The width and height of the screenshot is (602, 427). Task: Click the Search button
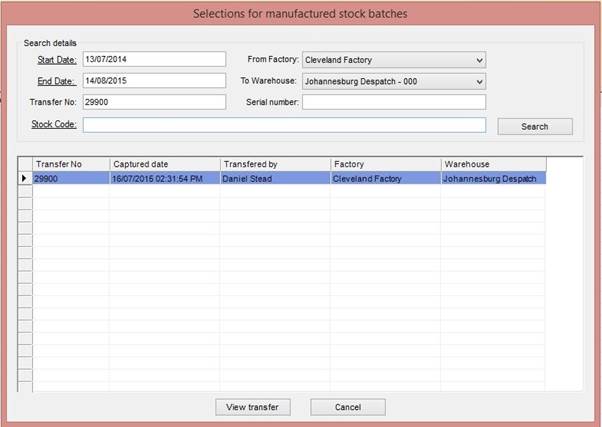534,127
